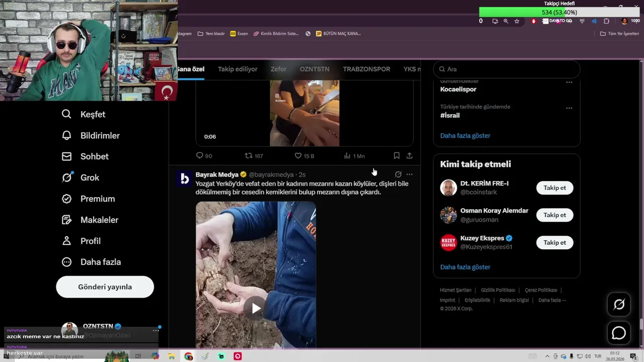Viewport: 644px width, 362px height.
Task: Bookmark this page with star icon
Action: (517, 21)
